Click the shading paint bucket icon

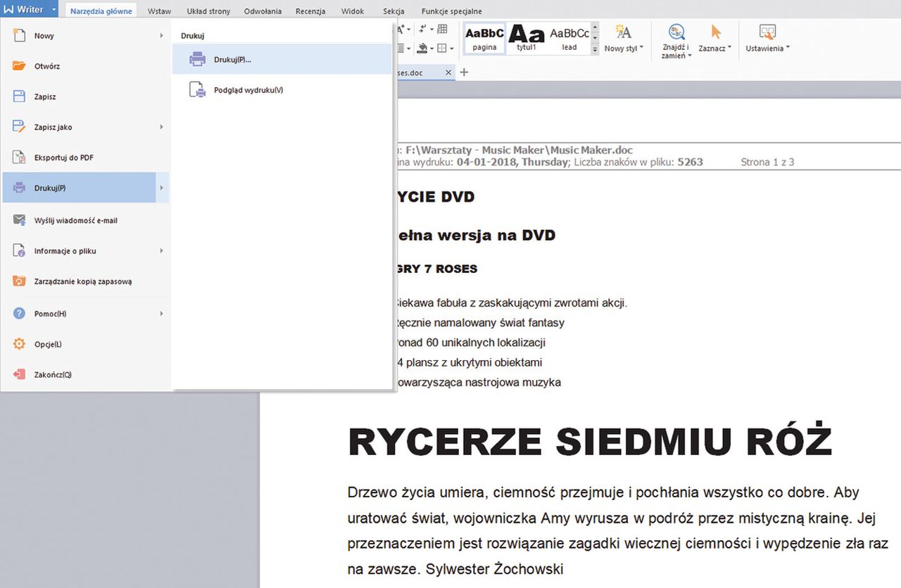coord(422,49)
